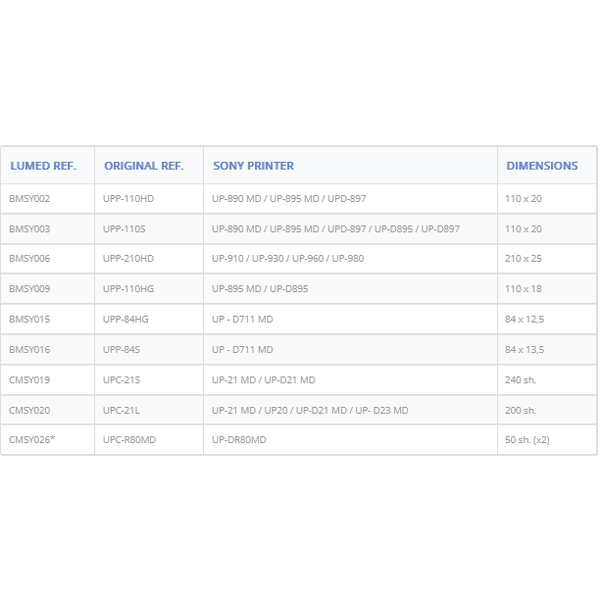
Task: Click the 50 sh. (x2) value
Action: (527, 440)
